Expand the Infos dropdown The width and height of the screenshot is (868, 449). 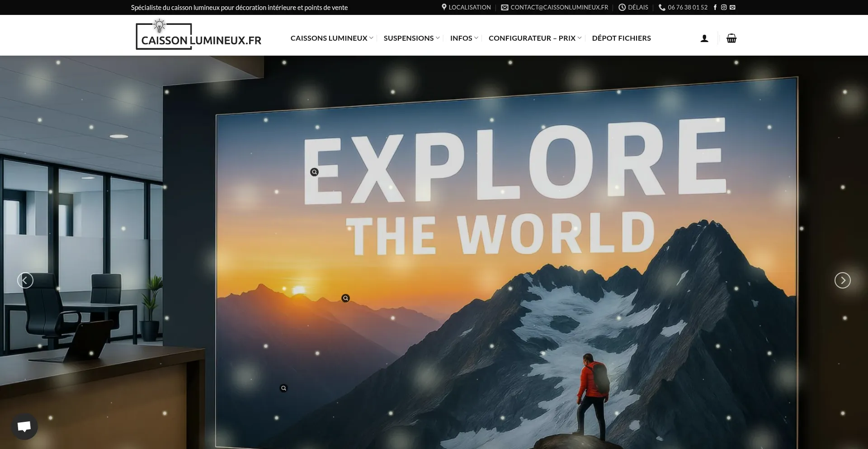[464, 38]
